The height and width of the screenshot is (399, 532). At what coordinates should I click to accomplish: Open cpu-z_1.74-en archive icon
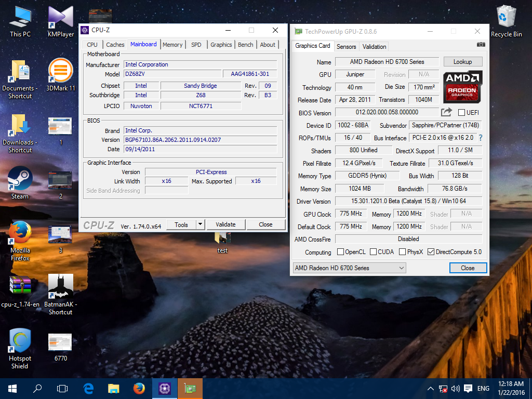20,292
